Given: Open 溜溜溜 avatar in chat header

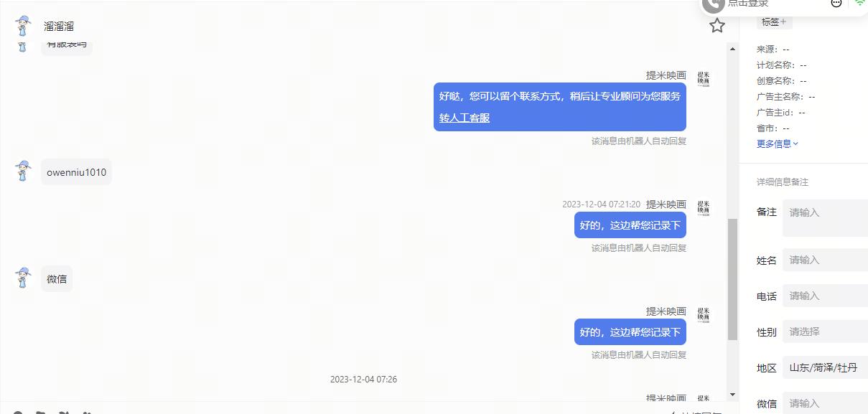Looking at the screenshot, I should click(x=23, y=26).
